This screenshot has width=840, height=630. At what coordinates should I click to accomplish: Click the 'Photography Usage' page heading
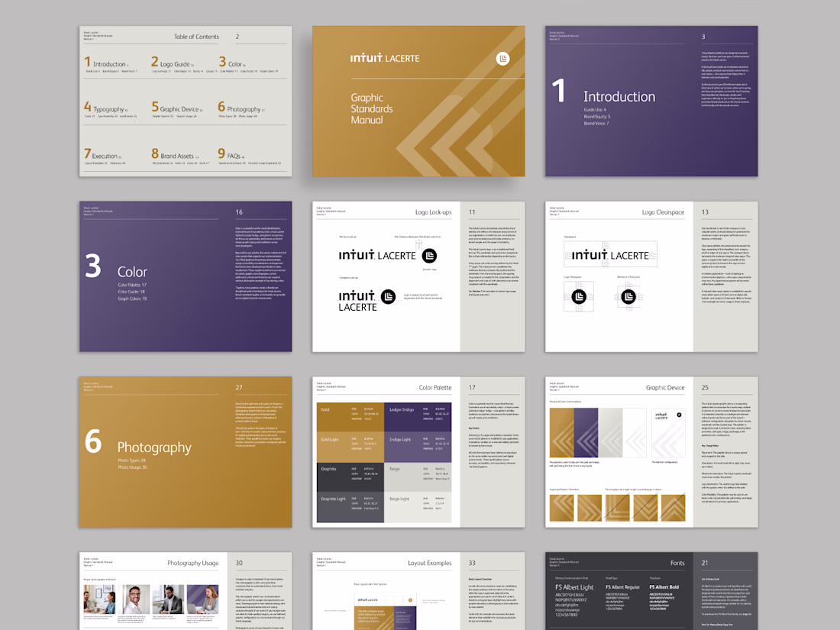[x=193, y=563]
